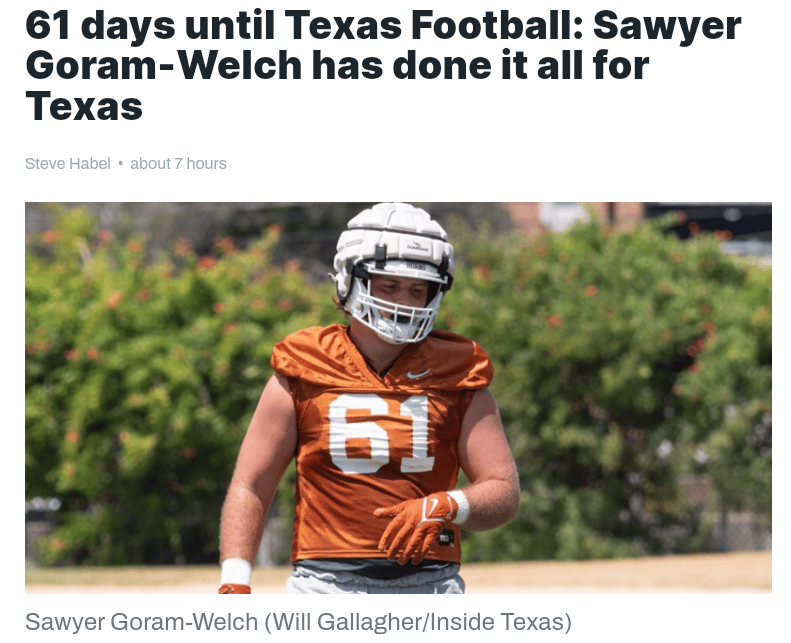
Task: Click the white wristband beside the orange glove
Action: 460,506
